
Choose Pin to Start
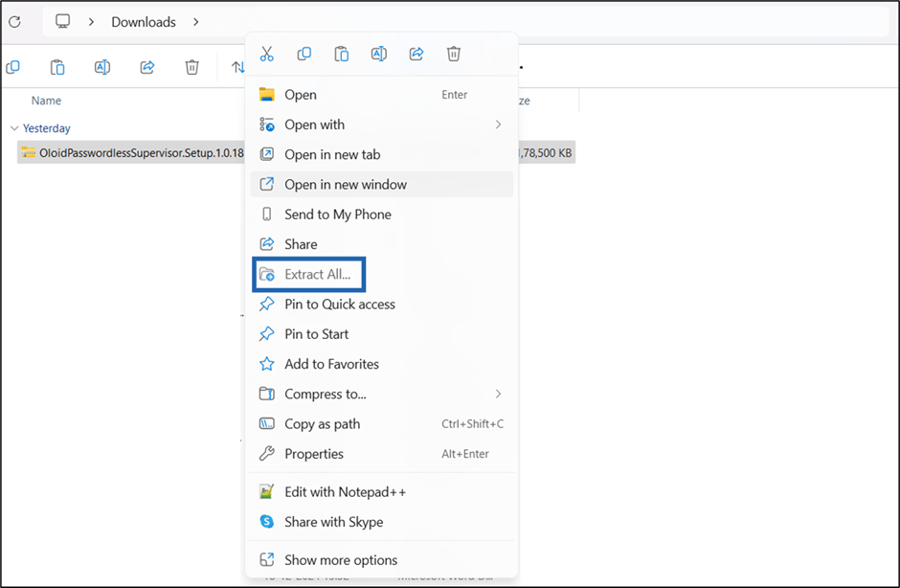[x=382, y=334]
